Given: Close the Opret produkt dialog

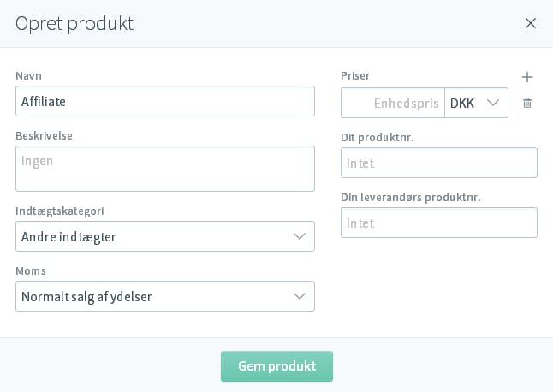Looking at the screenshot, I should [x=531, y=23].
